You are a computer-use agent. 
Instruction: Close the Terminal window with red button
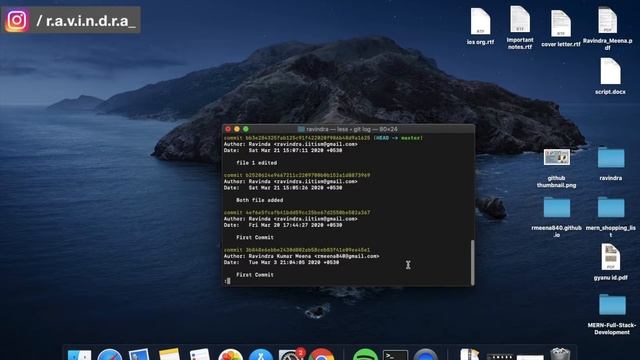[228, 129]
